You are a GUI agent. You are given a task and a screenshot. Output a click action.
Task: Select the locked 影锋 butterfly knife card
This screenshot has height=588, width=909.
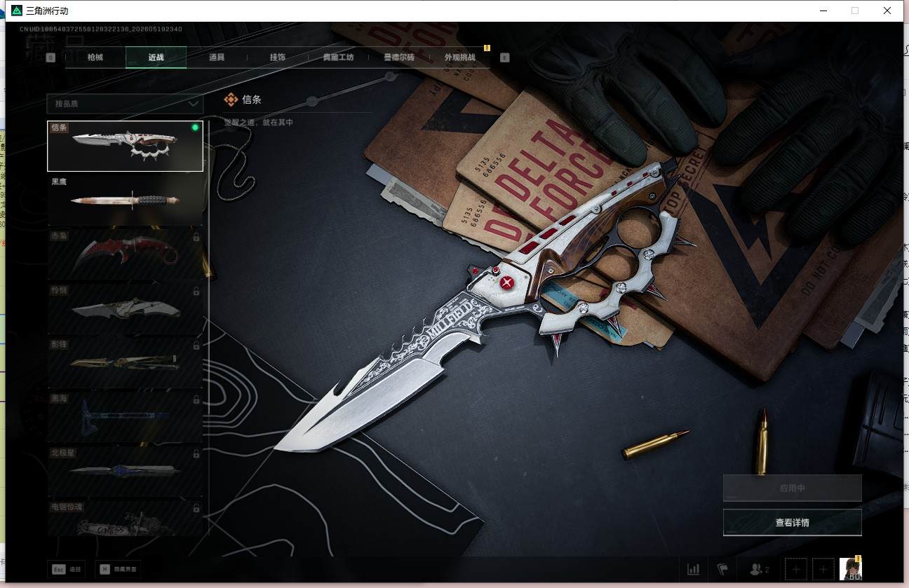(x=125, y=362)
